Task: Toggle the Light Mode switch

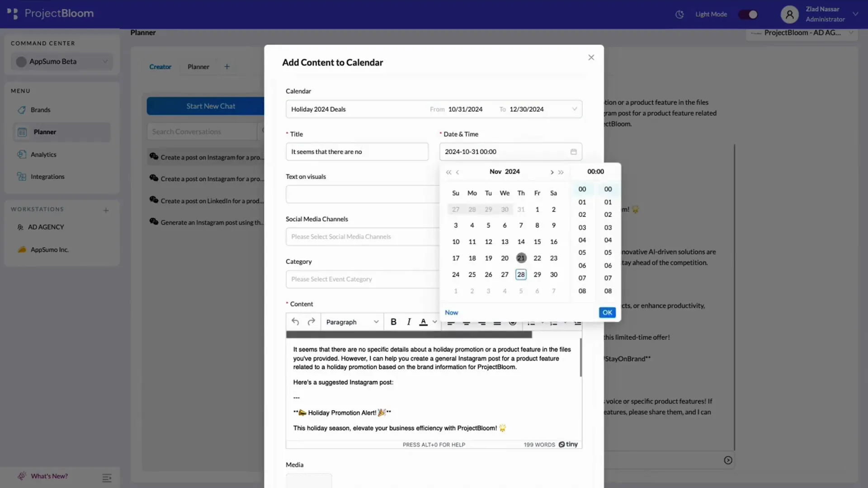Action: [x=748, y=14]
